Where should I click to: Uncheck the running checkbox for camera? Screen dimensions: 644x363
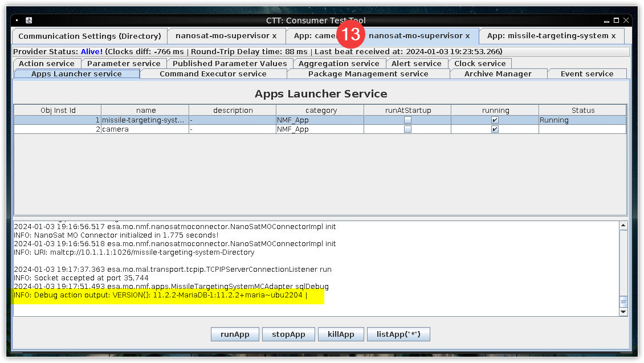(x=495, y=129)
